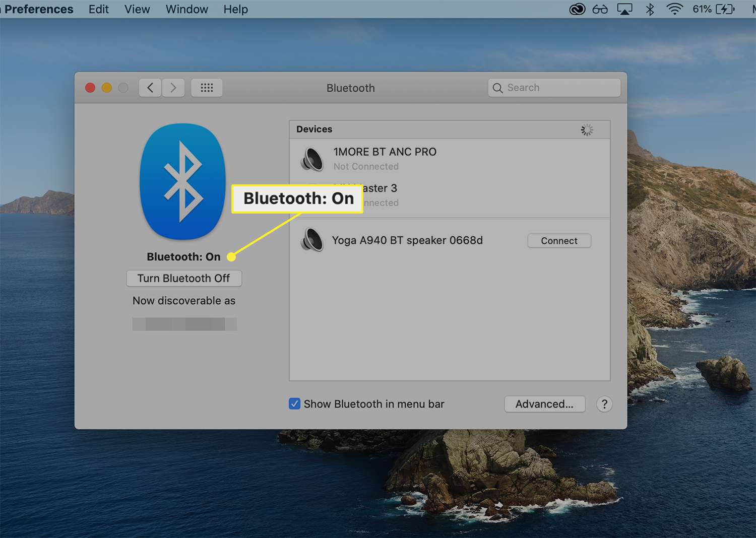Select the 1MORE BT ANC PRO speaker icon
756x538 pixels.
click(312, 159)
